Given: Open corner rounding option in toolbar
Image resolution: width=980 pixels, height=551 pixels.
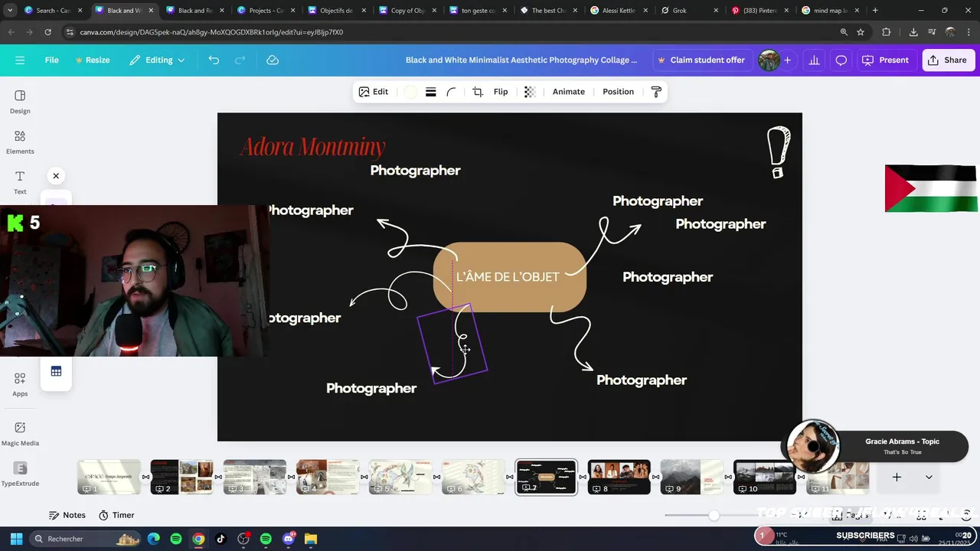Looking at the screenshot, I should click(452, 92).
